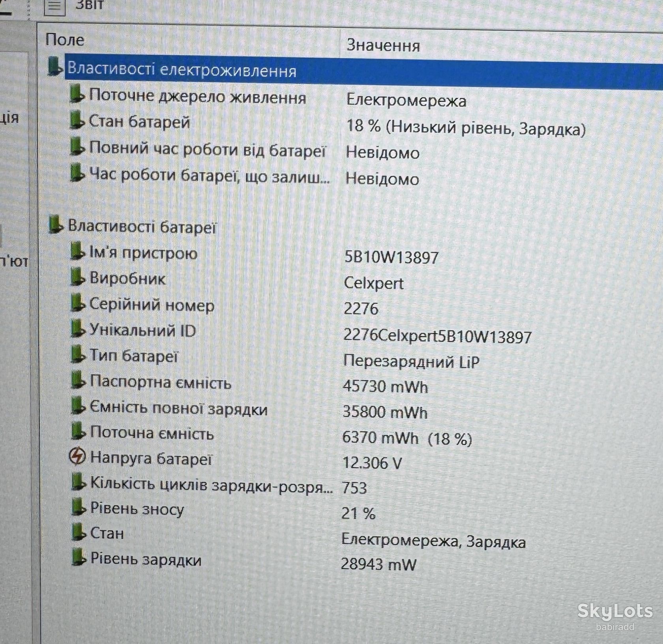The height and width of the screenshot is (644, 663).
Task: Click icon beside 'Ім'я пристрою'
Action: [x=78, y=251]
